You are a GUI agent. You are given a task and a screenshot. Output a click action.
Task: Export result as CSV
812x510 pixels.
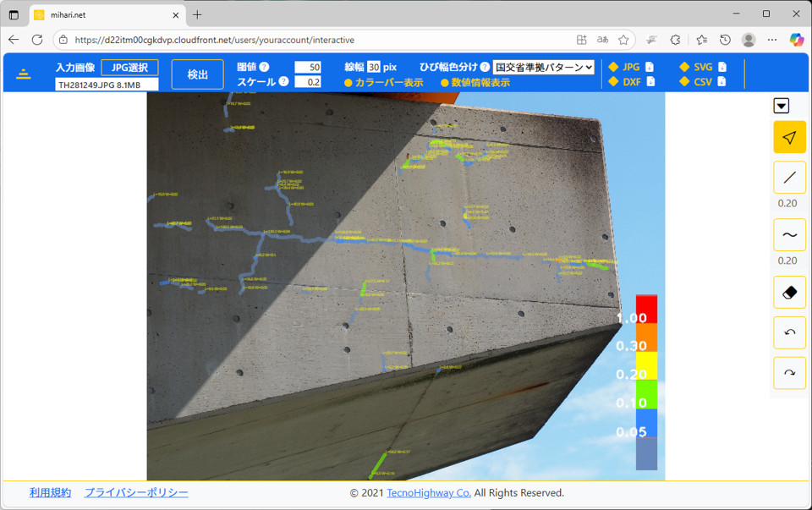click(x=703, y=82)
